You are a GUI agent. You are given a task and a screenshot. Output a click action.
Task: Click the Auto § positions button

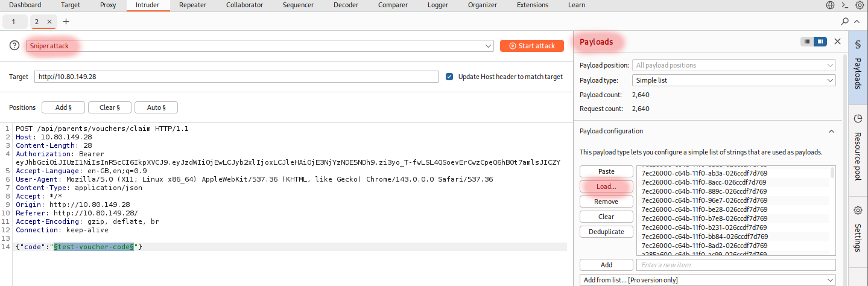156,107
